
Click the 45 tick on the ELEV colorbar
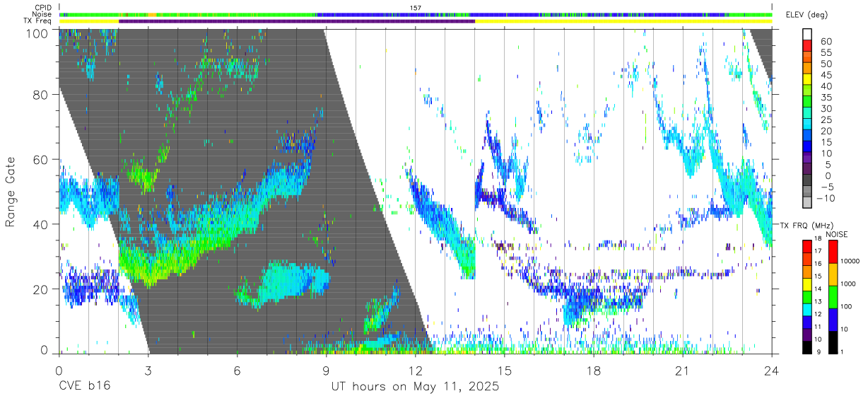(826, 75)
